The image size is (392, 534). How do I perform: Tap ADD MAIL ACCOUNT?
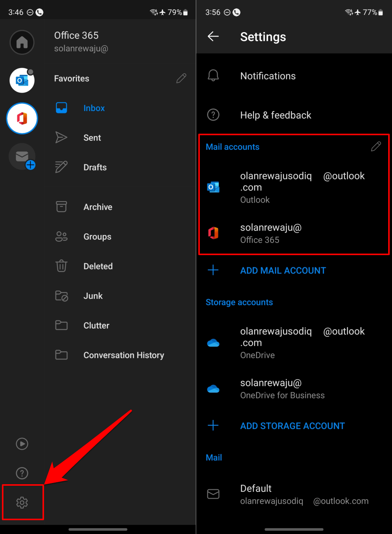point(283,270)
